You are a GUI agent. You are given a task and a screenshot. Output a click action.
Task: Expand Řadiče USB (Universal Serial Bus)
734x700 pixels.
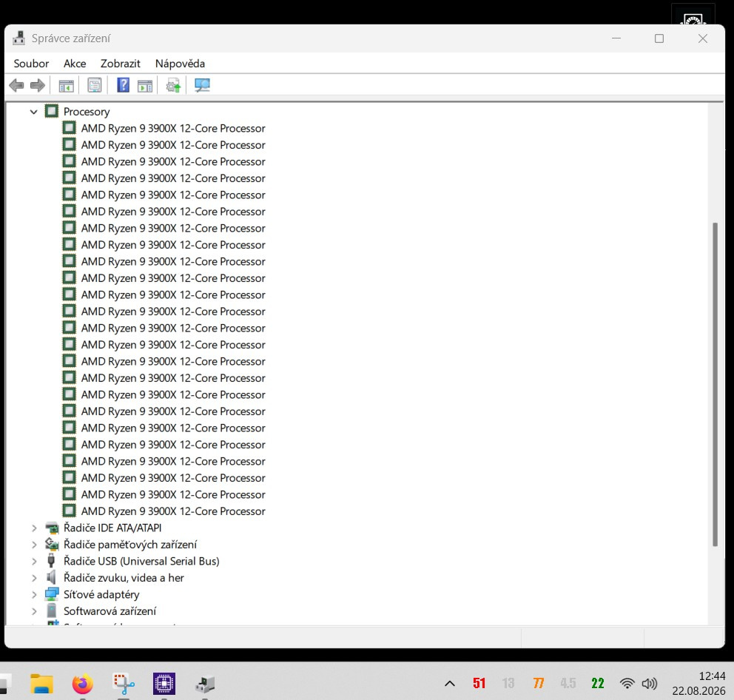click(x=34, y=562)
